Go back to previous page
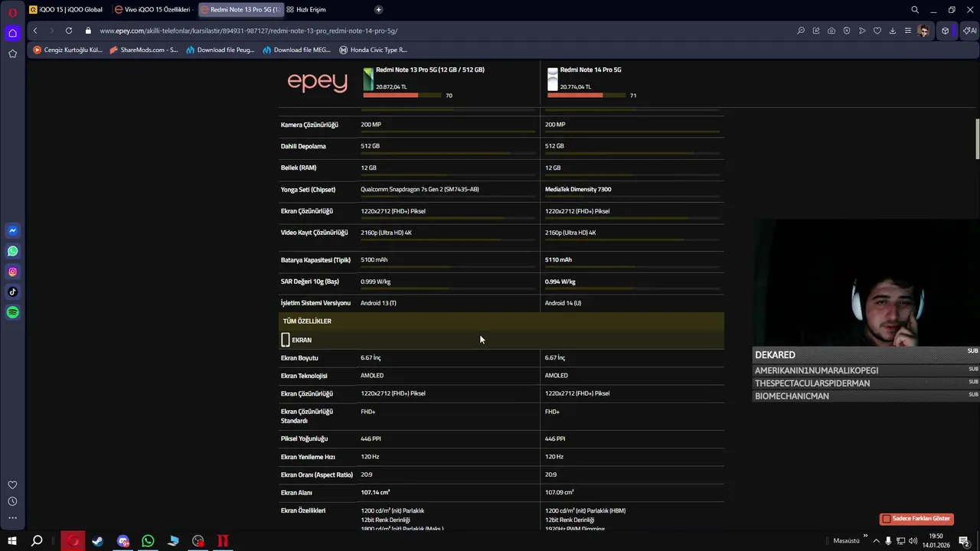This screenshot has width=980, height=551. [x=35, y=31]
